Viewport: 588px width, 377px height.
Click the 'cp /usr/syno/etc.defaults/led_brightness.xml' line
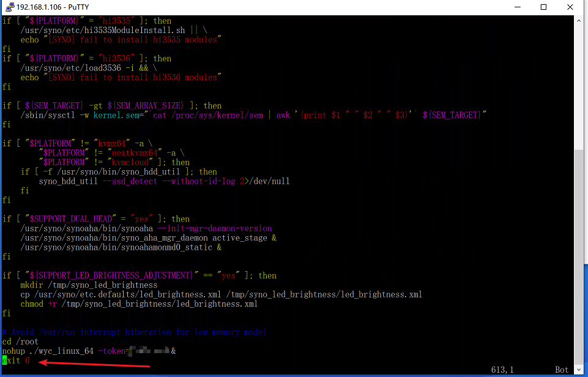coord(221,294)
